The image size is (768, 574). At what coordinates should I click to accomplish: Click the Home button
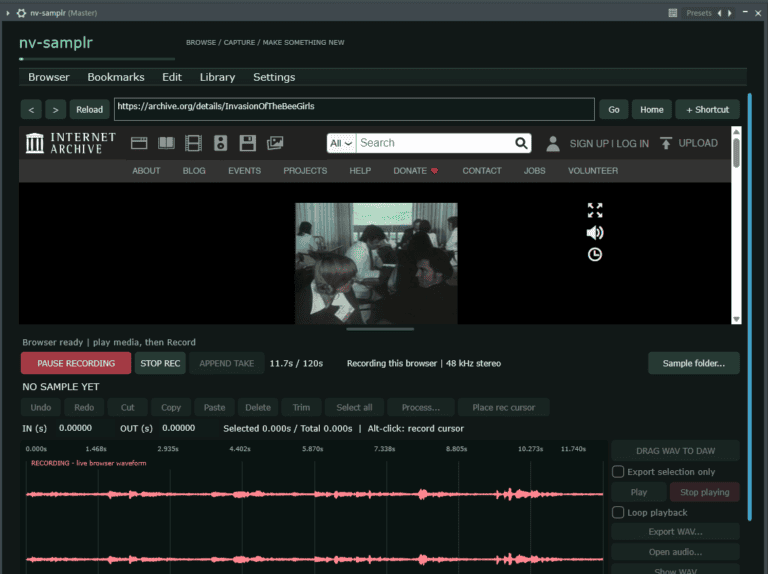click(651, 110)
